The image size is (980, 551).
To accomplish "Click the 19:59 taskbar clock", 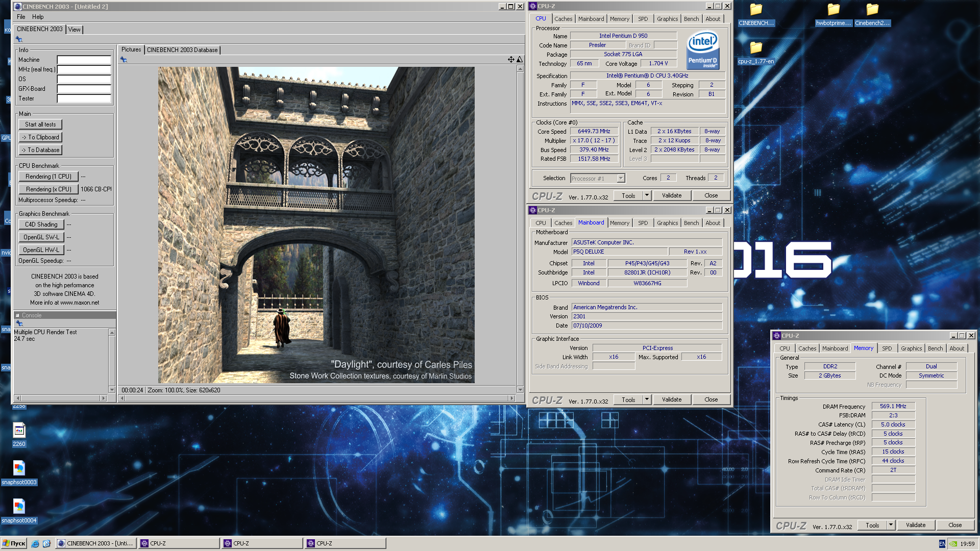I will [967, 544].
